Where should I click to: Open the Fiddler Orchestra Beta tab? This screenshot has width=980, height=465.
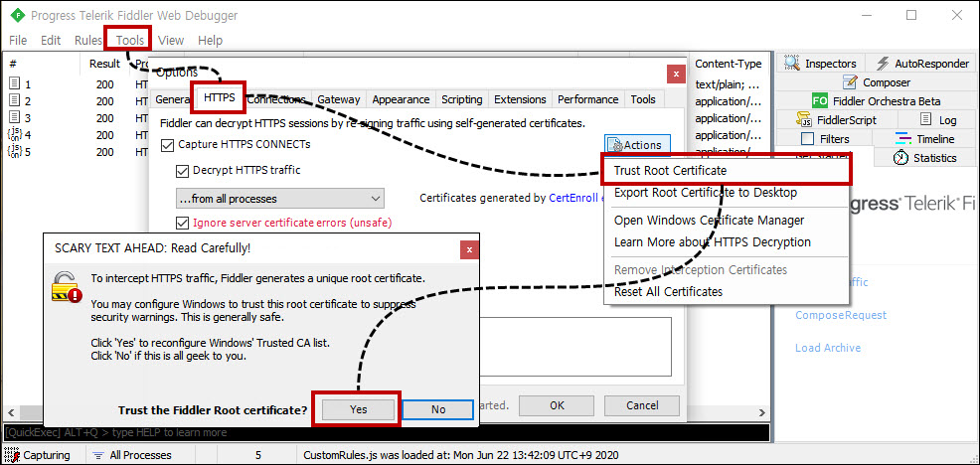point(877,100)
